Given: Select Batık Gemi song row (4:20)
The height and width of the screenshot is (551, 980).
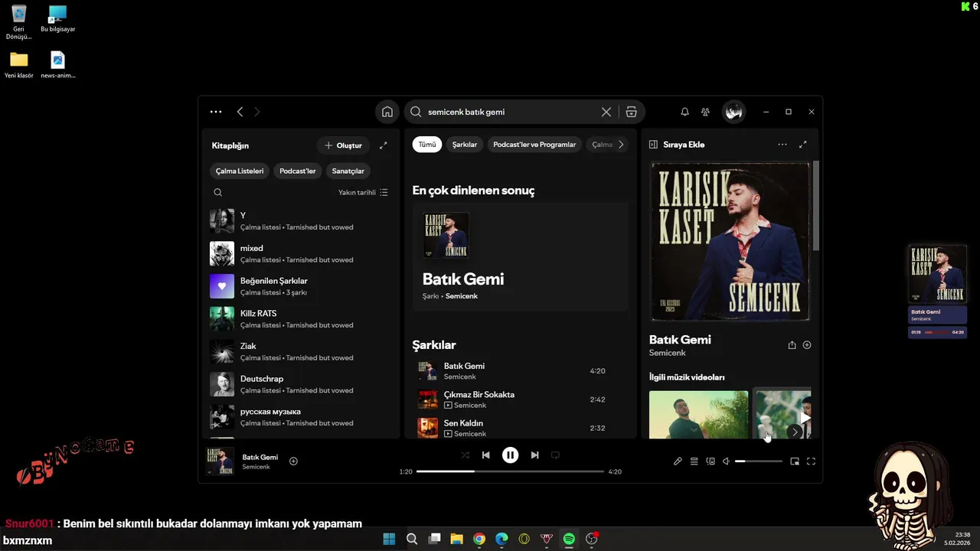Looking at the screenshot, I should click(521, 371).
